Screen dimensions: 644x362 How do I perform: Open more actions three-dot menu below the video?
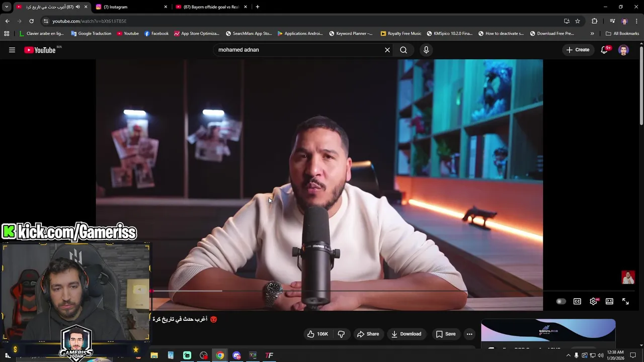(469, 334)
